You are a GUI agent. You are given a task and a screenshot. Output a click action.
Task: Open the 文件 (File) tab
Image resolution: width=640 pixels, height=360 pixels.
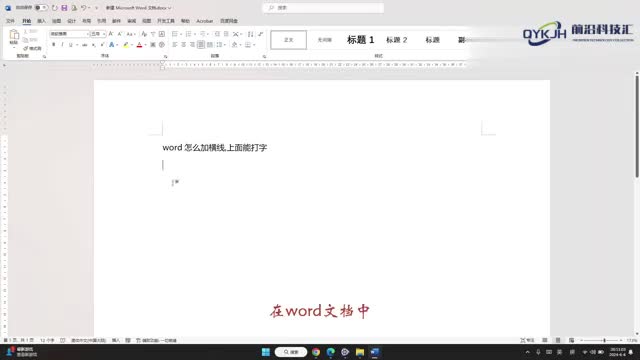point(10,21)
